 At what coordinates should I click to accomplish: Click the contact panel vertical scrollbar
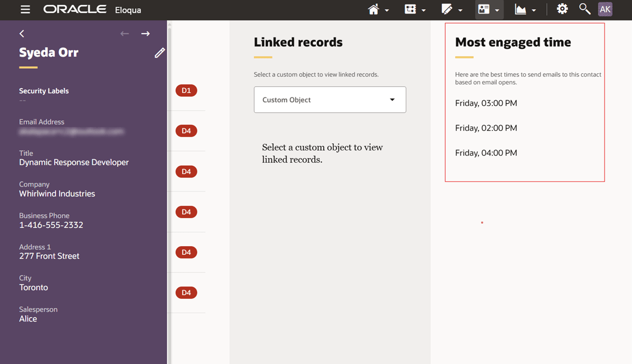click(x=169, y=192)
